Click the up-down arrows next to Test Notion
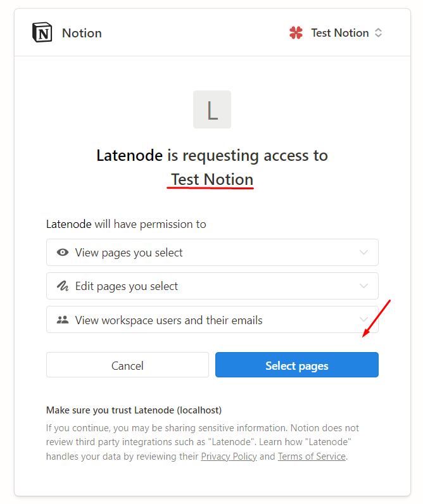 coord(378,33)
